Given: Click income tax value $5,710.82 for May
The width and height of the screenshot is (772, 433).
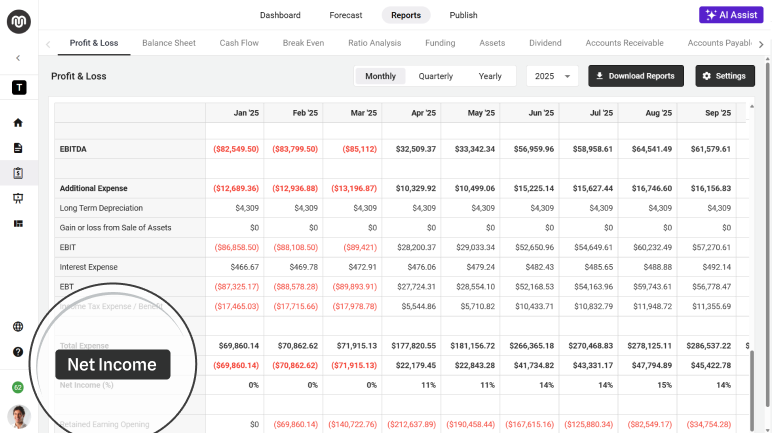Looking at the screenshot, I should point(478,306).
